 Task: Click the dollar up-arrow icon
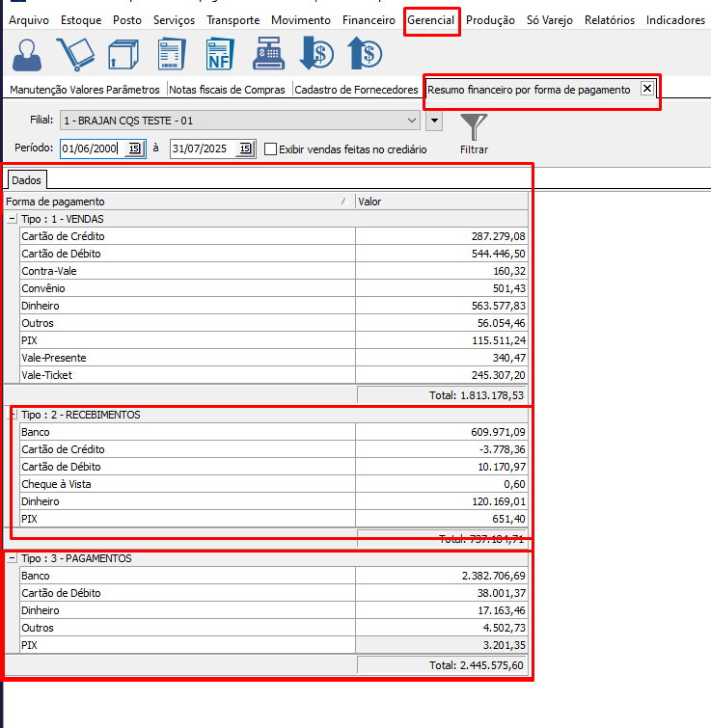365,55
